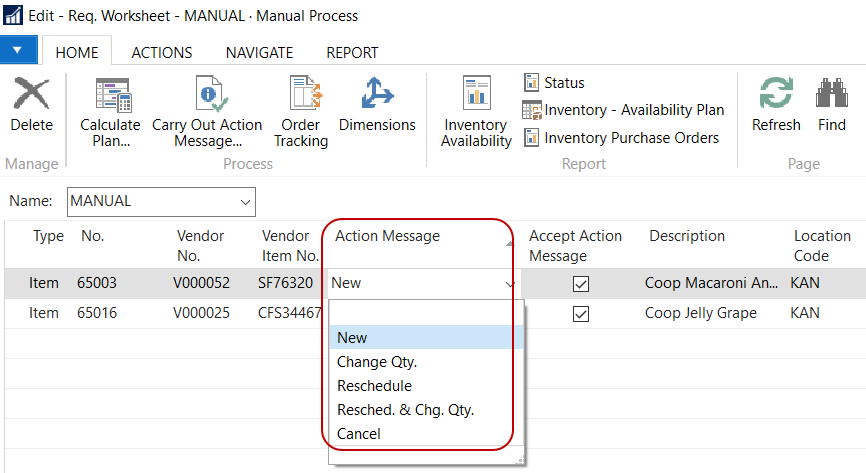Click the Action Message cell dropdown arrow
Viewport: 866px width, 473px height.
coord(511,284)
